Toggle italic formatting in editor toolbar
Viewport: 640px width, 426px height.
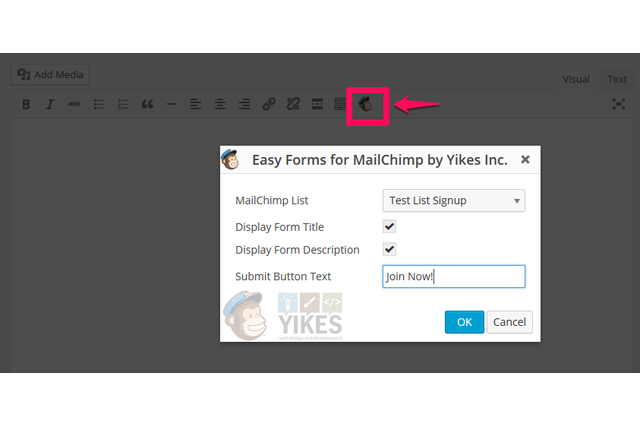coord(50,104)
